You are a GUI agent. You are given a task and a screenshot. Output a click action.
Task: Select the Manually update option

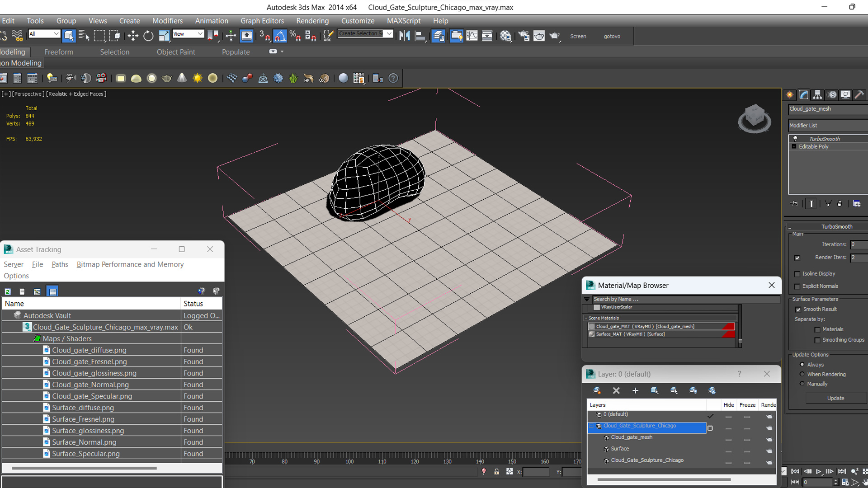(x=802, y=384)
